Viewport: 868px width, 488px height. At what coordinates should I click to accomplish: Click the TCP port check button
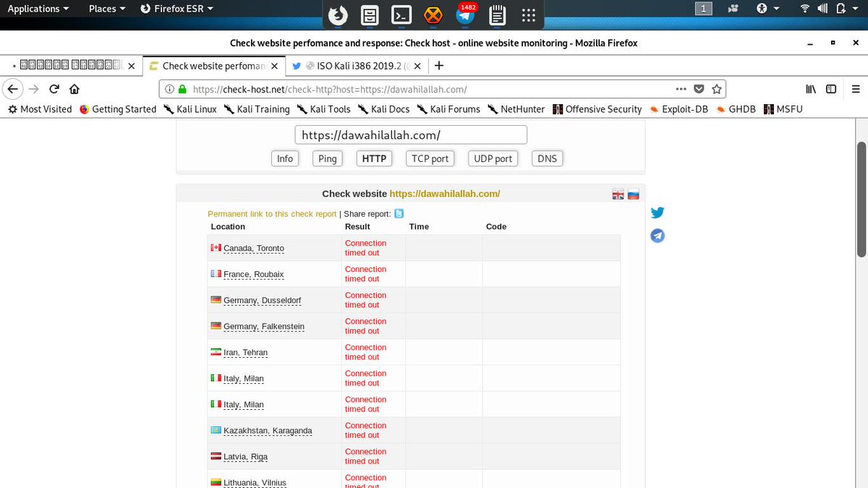(430, 158)
